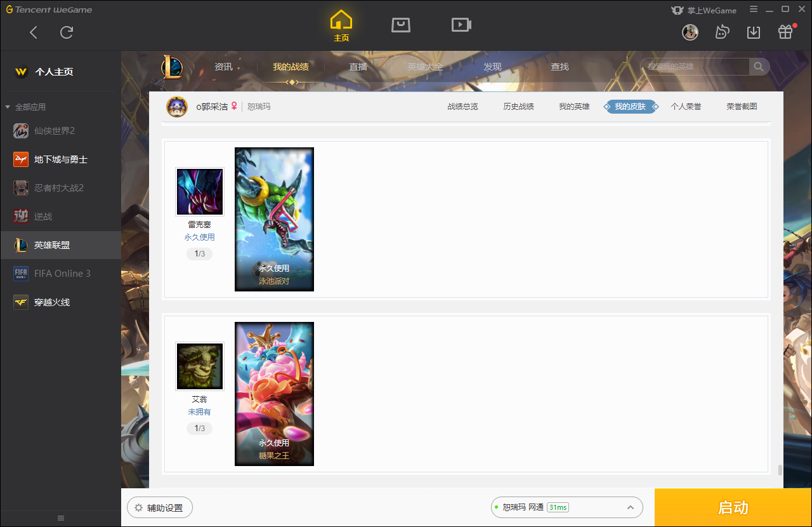
Task: Click the 地下城与勇士 game icon
Action: click(x=21, y=159)
